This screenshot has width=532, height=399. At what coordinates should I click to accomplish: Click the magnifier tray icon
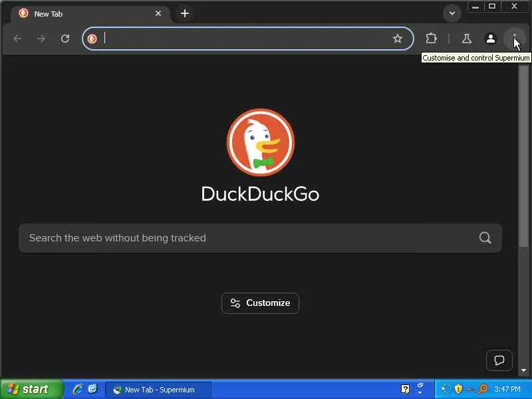coord(483,389)
